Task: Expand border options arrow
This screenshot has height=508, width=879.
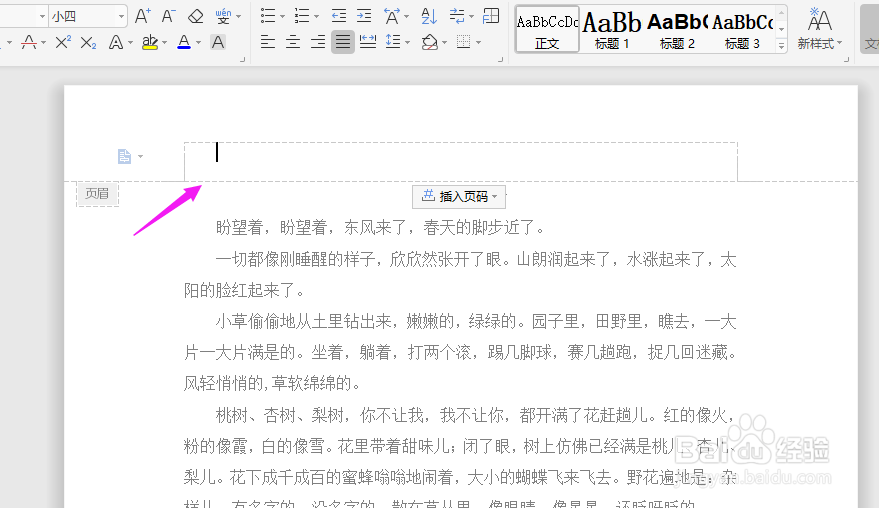Action: [x=478, y=43]
